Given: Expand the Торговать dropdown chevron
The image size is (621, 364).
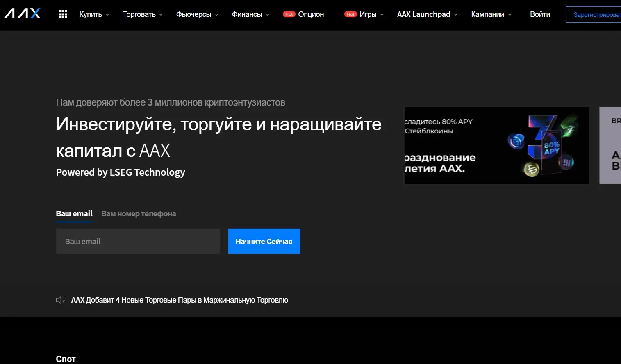Looking at the screenshot, I should [x=161, y=15].
